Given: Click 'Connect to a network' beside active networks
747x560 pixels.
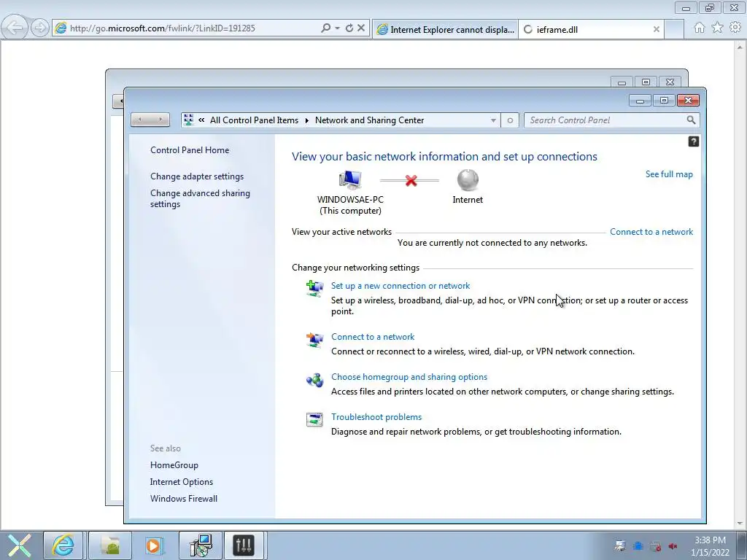Looking at the screenshot, I should pyautogui.click(x=651, y=232).
